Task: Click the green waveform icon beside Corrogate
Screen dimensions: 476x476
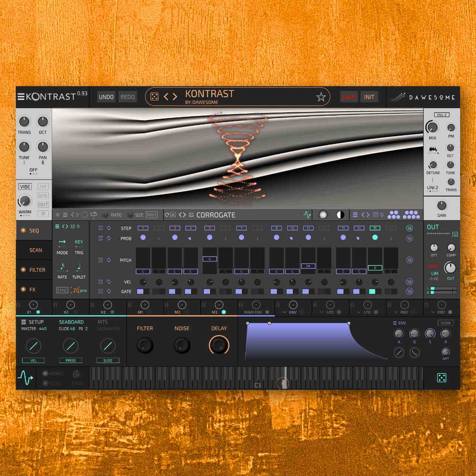Action: (307, 215)
